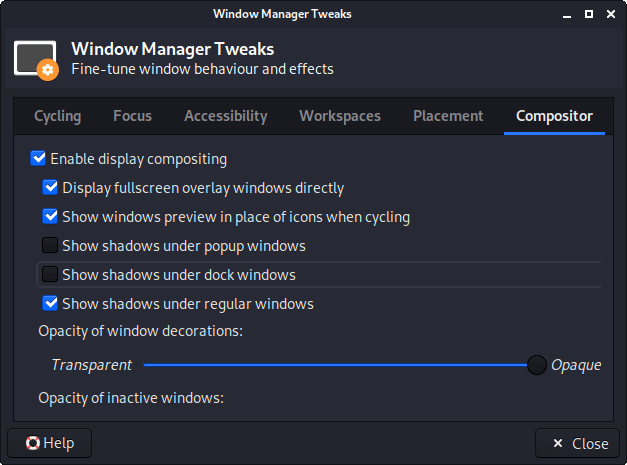The height and width of the screenshot is (465, 627).
Task: Click the Compositor tab
Action: pyautogui.click(x=554, y=116)
